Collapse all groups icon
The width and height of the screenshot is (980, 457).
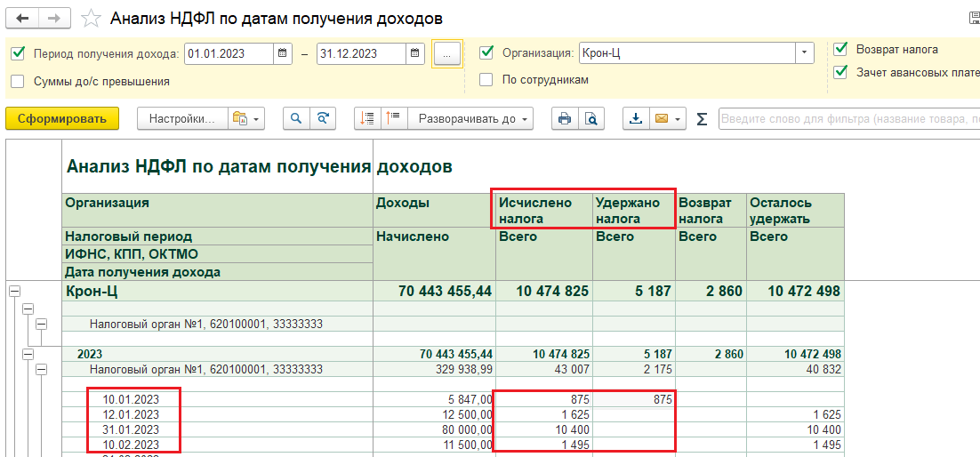pos(368,118)
